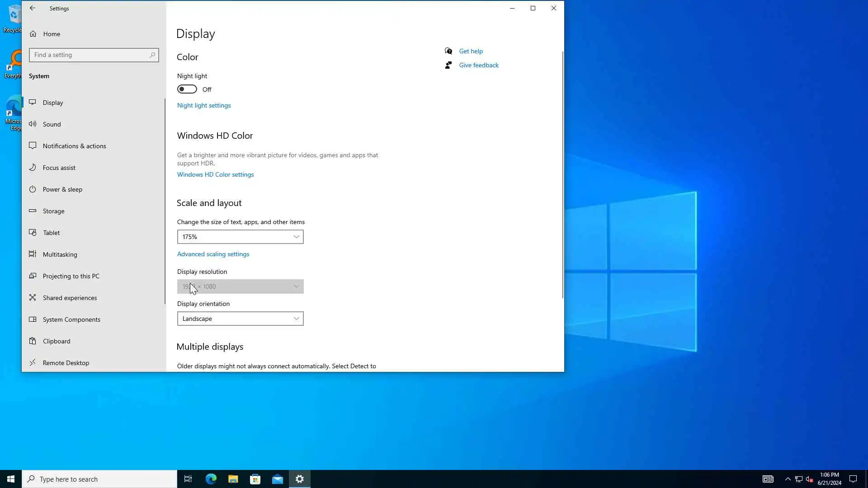Open Night light settings link

(203, 105)
